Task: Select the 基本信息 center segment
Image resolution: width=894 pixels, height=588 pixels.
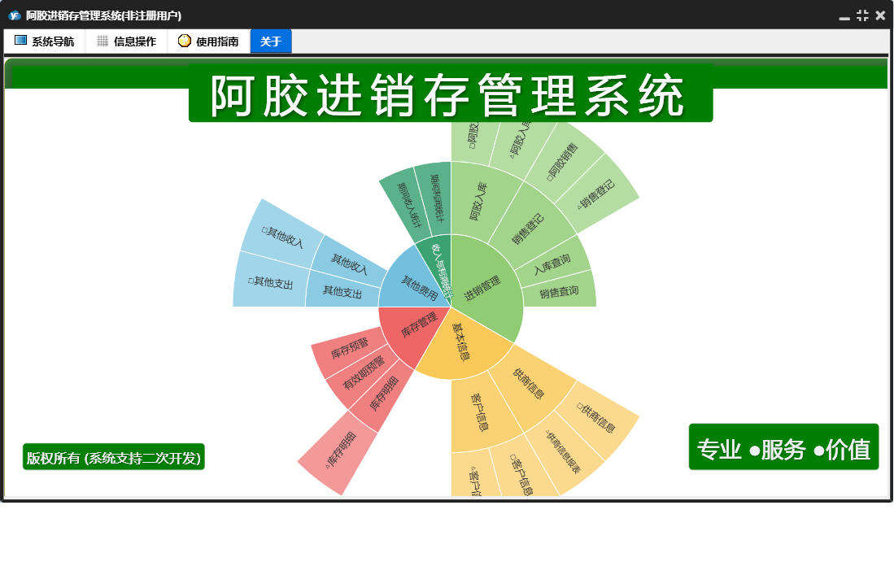Action: click(x=462, y=342)
